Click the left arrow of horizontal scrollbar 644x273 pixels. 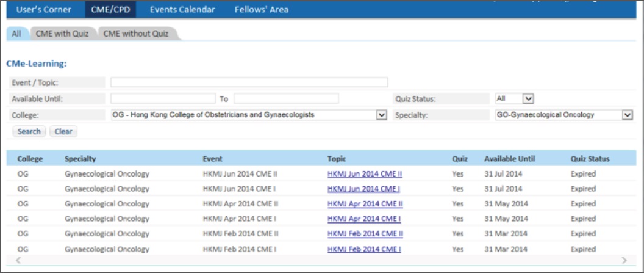[x=18, y=260]
